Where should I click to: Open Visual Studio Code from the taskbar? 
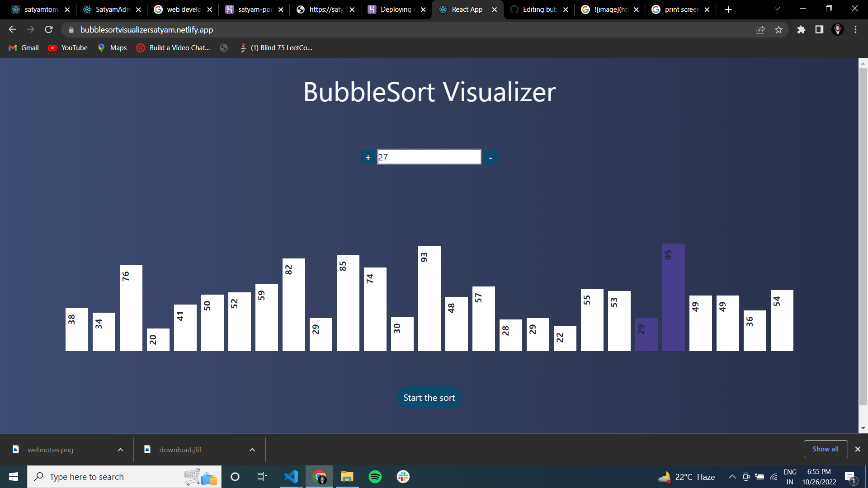pyautogui.click(x=291, y=476)
